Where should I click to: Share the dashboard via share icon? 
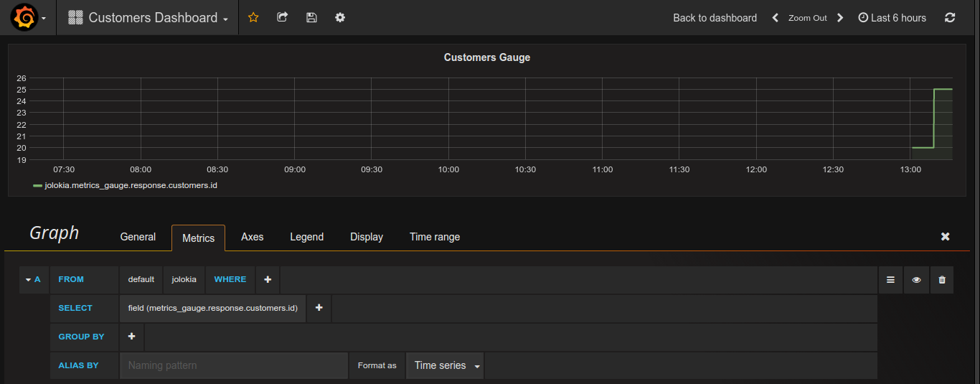click(283, 17)
